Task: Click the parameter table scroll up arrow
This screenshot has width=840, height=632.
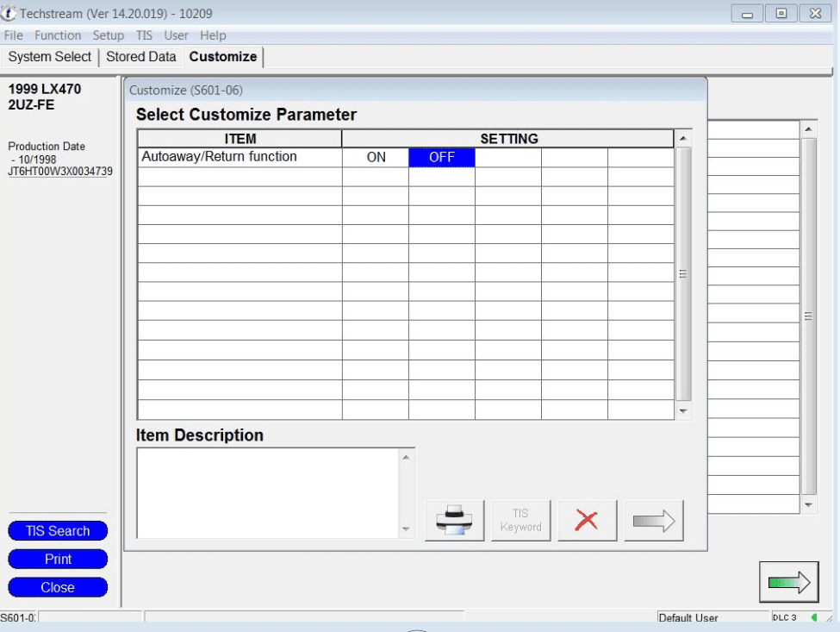Action: pos(683,138)
